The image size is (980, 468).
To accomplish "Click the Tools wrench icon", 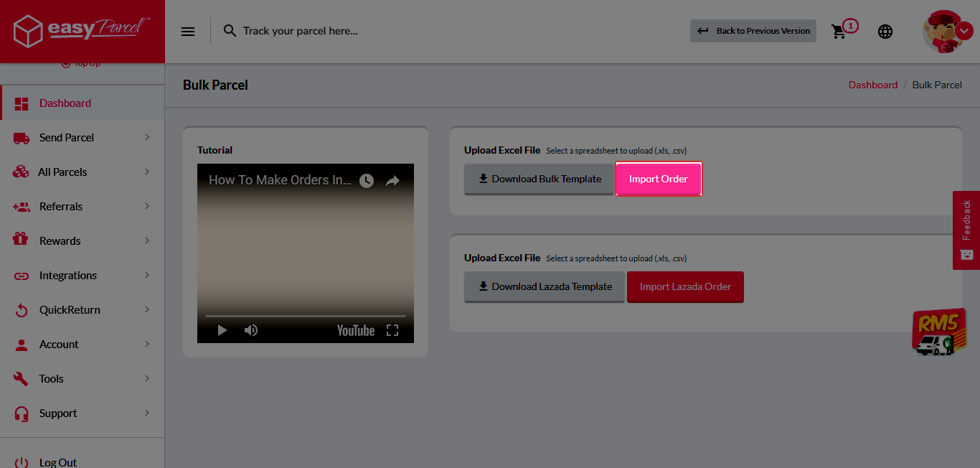I will pos(22,379).
